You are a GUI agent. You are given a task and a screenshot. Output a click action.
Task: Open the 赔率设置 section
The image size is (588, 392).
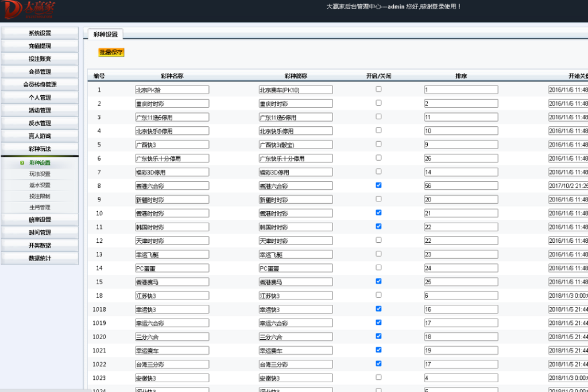[39, 219]
